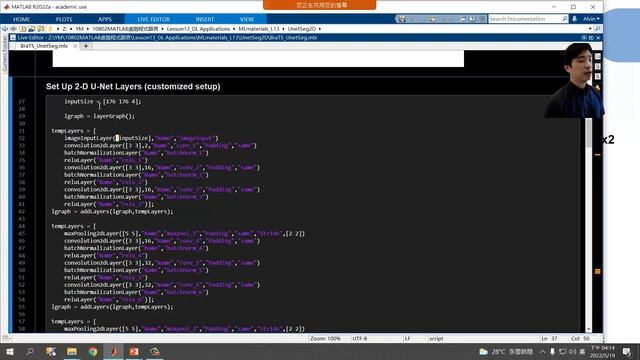
Task: Click Search Documentation magnifier icon
Action: tap(564, 19)
